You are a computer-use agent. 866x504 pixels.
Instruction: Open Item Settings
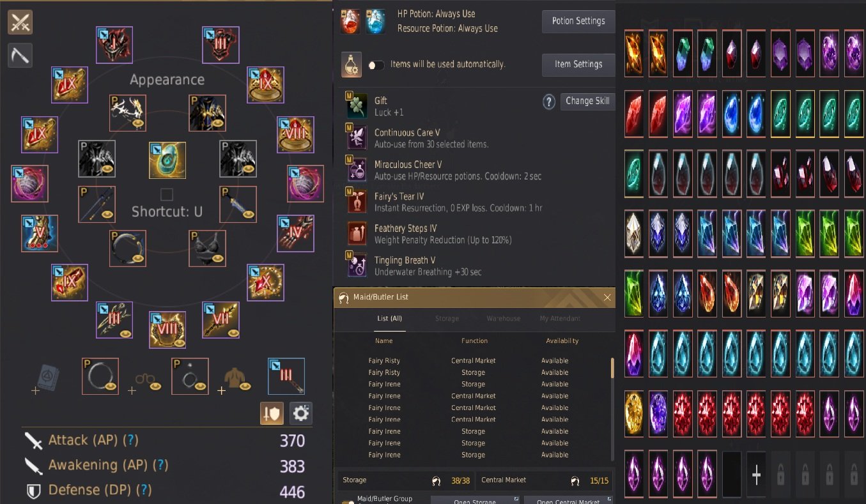pos(578,65)
